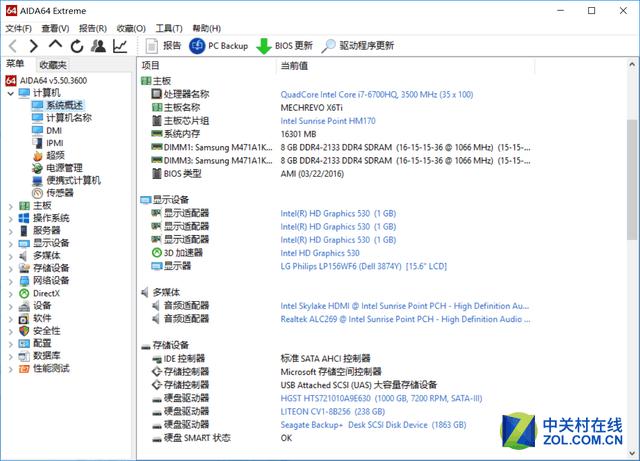Open the Intel Sunrise Point HM170 link

(328, 121)
